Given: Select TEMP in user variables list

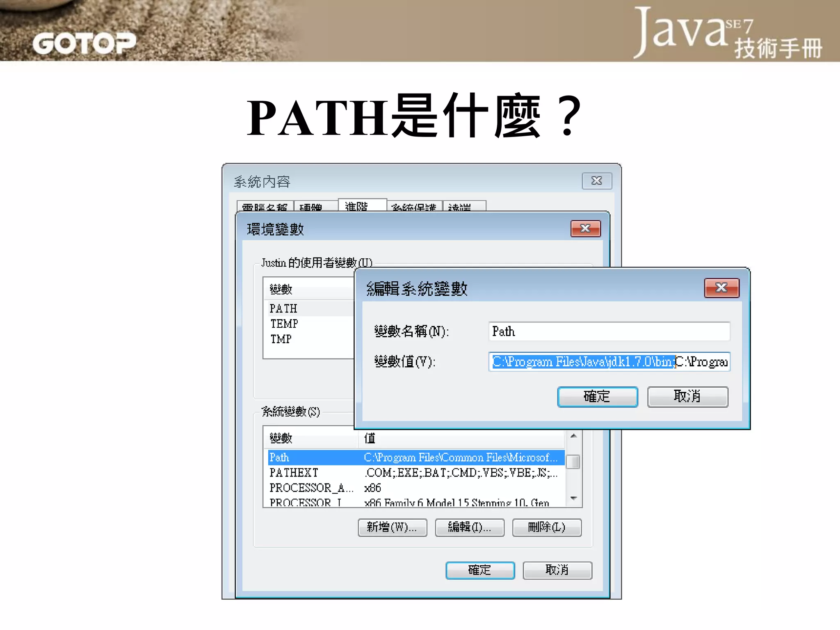Looking at the screenshot, I should click(x=311, y=324).
